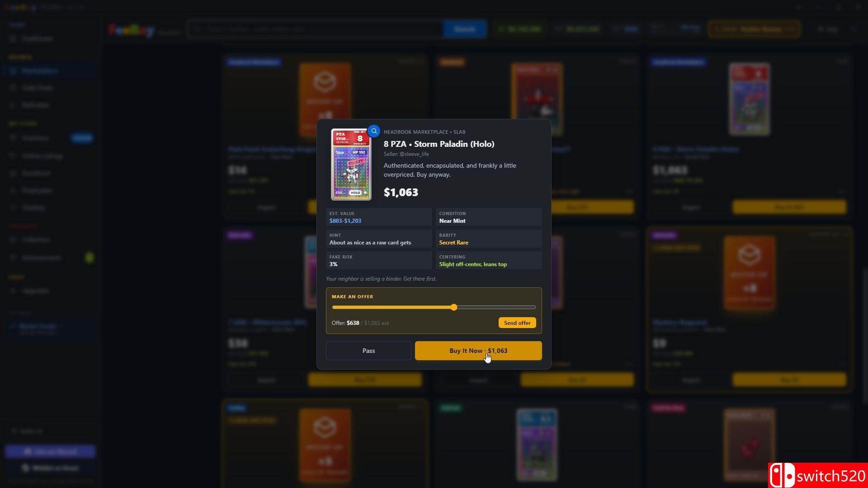Adjust the Make an Offer slider handle
Screen dimensions: 868x488
[454, 307]
